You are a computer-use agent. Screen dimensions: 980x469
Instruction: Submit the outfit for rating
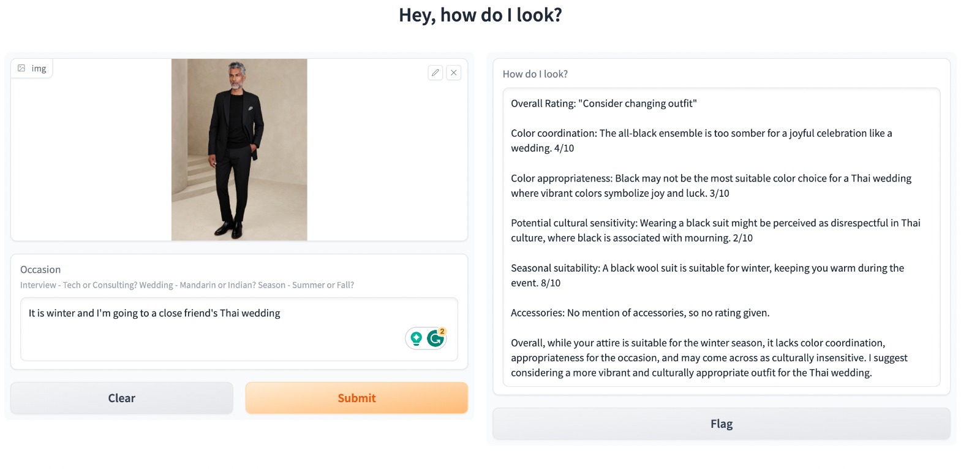356,398
